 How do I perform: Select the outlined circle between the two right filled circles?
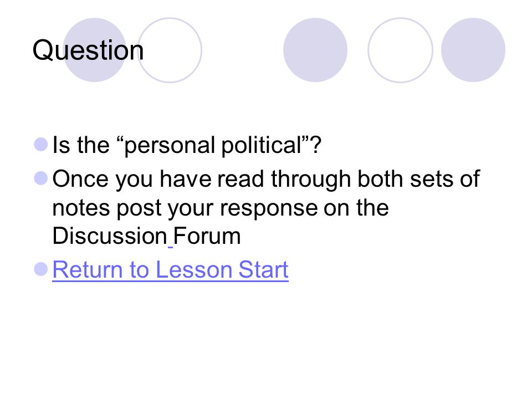click(x=400, y=50)
